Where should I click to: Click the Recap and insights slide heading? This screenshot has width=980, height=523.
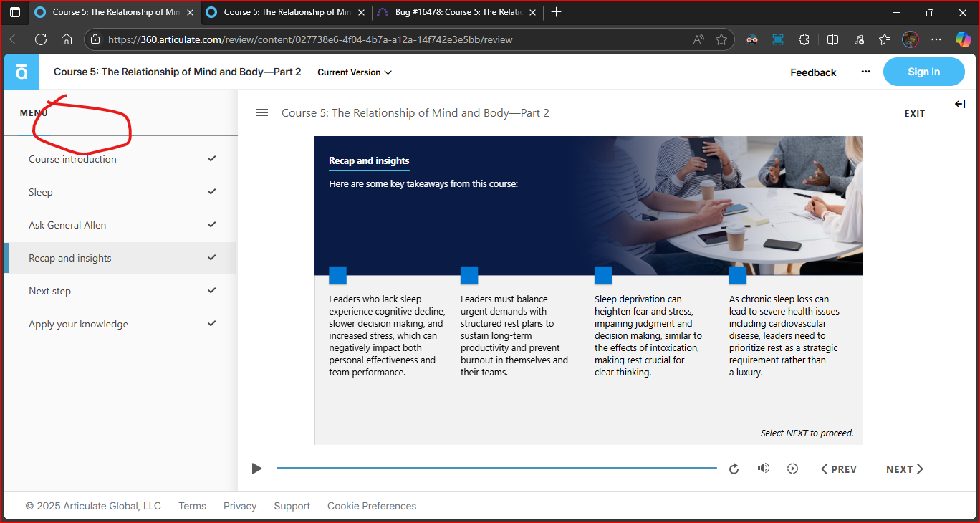tap(369, 160)
